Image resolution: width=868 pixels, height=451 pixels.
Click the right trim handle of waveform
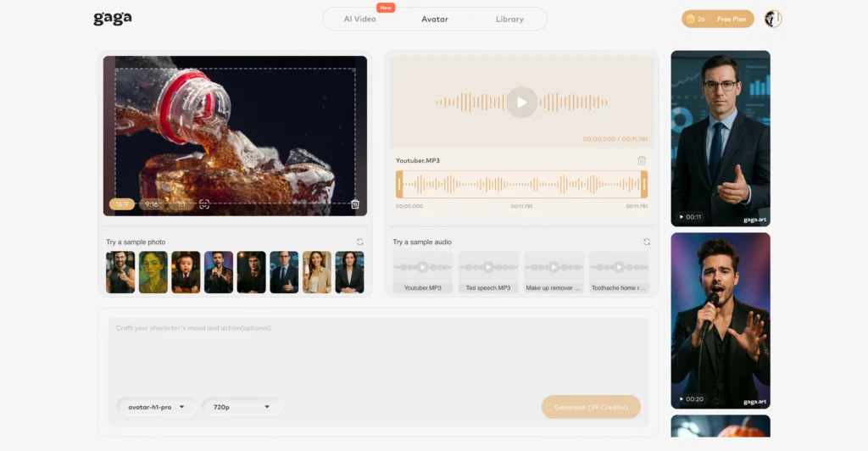[644, 184]
